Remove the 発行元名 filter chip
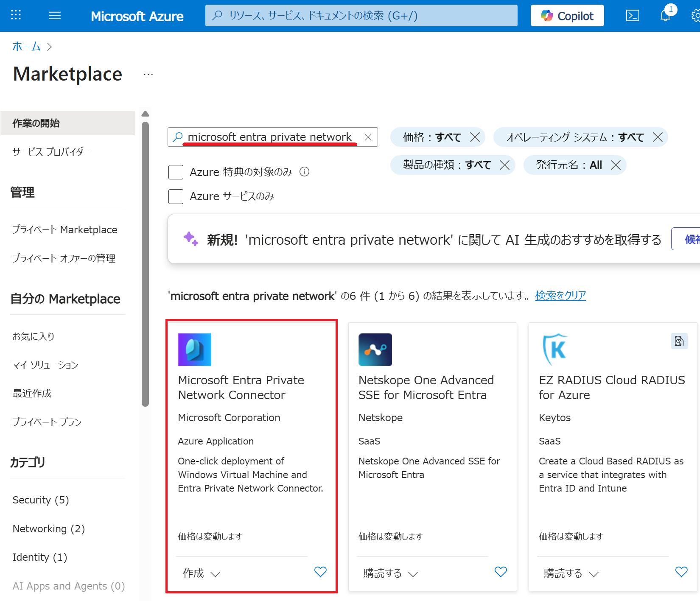This screenshot has width=700, height=601. pos(616,165)
